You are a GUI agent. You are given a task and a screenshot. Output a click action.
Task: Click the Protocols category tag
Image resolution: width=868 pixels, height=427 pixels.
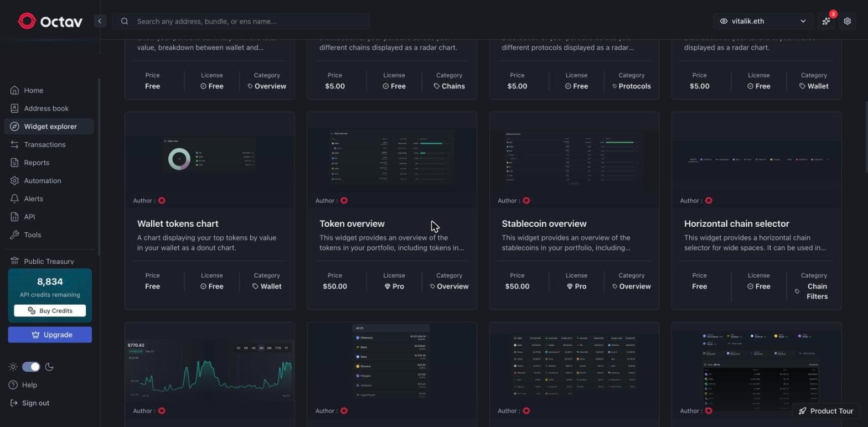pyautogui.click(x=632, y=86)
